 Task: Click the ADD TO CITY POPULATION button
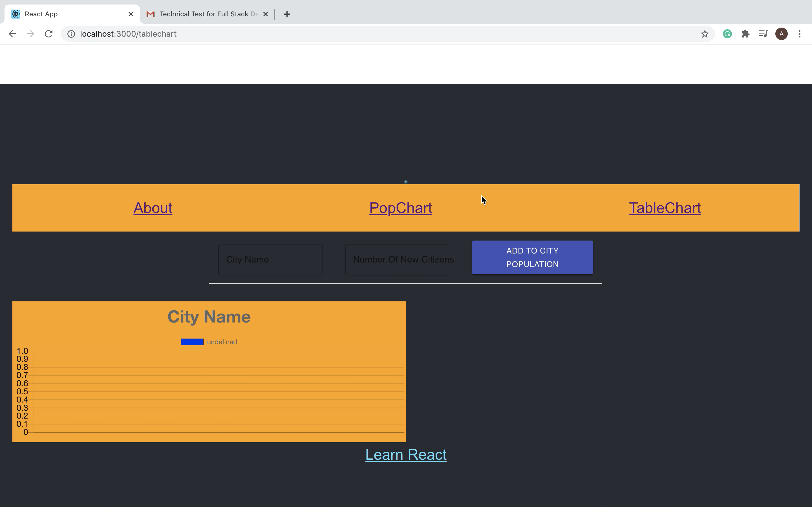(532, 257)
